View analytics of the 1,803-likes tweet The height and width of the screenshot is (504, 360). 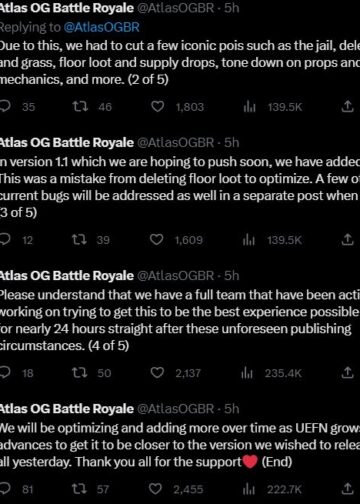249,107
